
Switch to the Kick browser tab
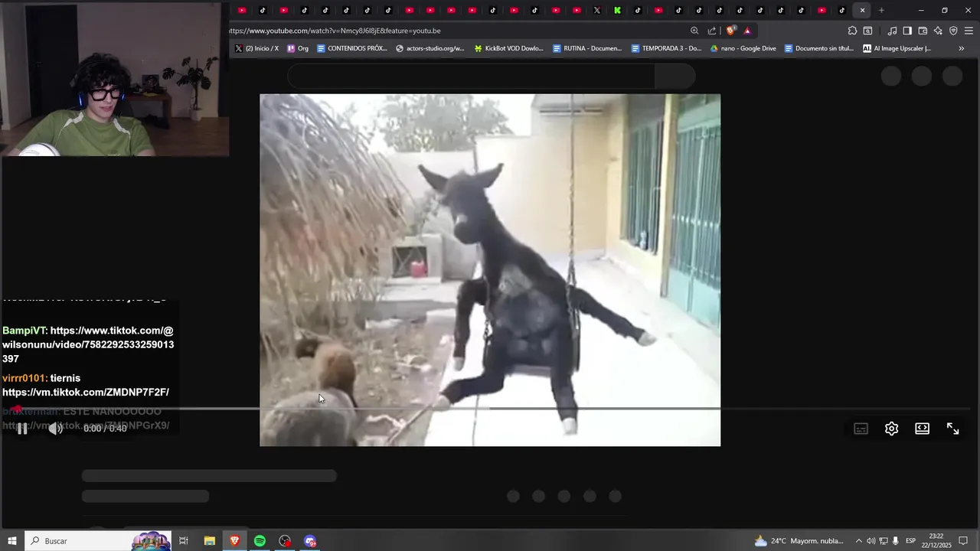617,10
